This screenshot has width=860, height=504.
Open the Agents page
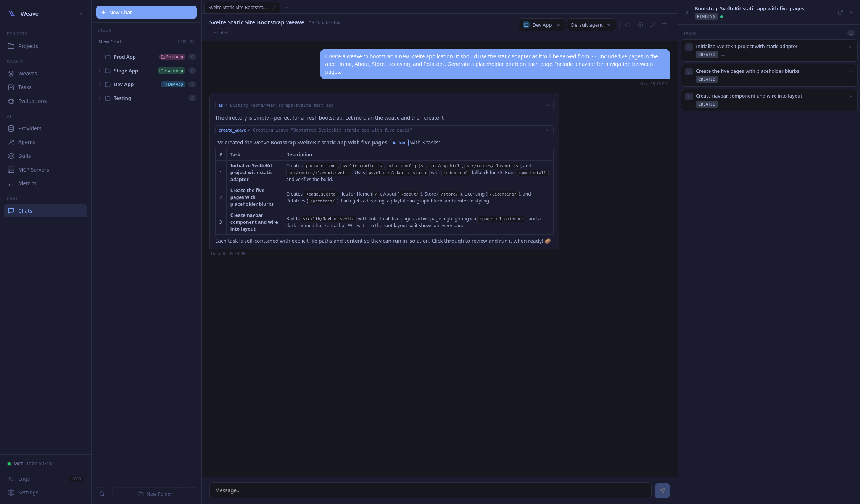point(45,142)
